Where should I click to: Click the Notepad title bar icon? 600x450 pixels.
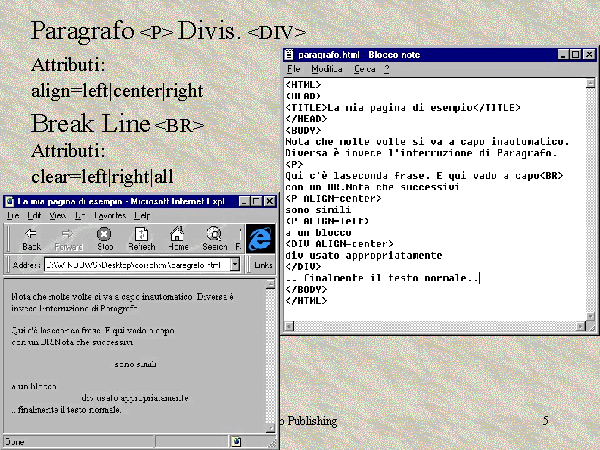click(289, 55)
